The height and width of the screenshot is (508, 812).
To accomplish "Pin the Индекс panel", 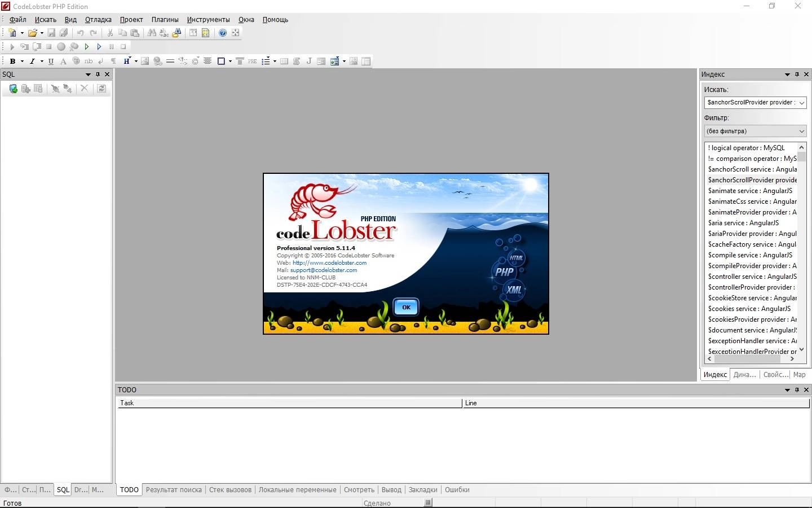I will coord(797,74).
